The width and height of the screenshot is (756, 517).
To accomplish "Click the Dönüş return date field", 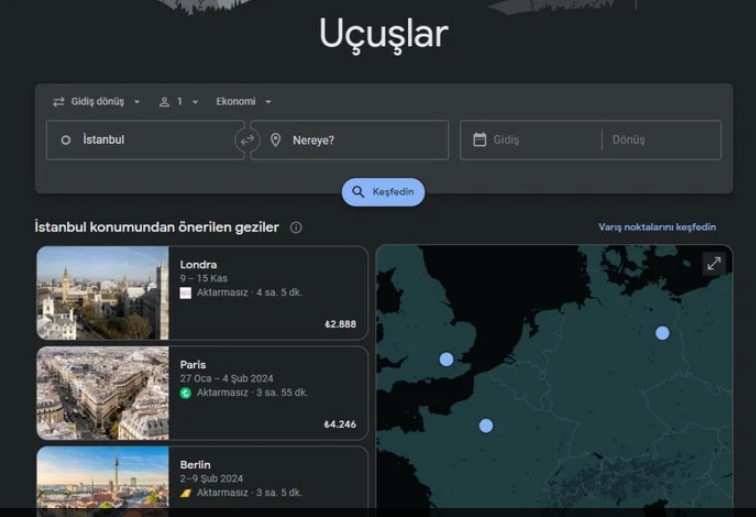I will [662, 140].
